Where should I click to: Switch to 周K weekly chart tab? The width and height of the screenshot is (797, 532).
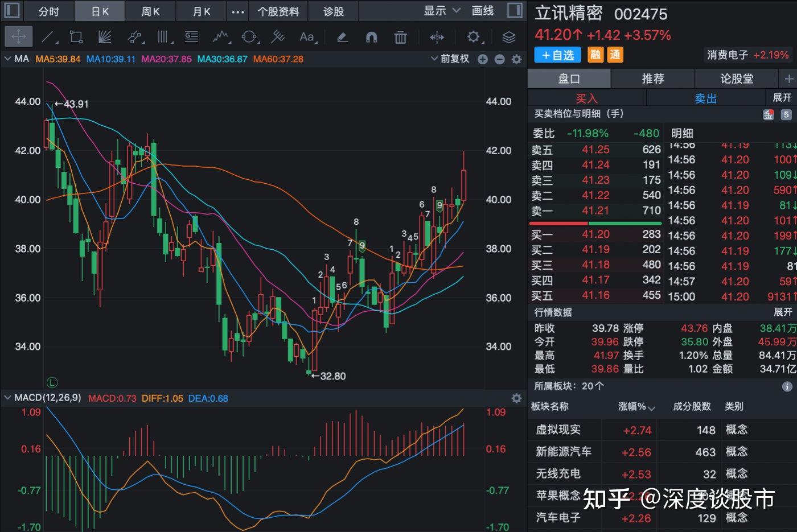(x=151, y=11)
